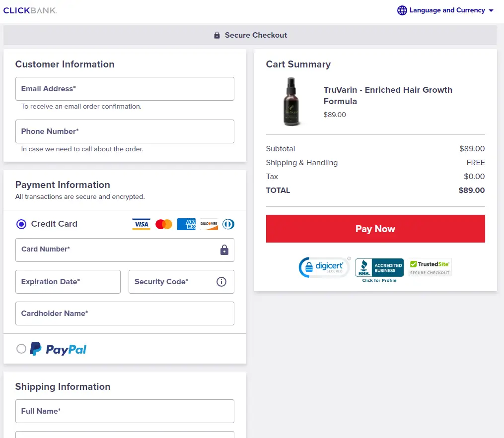The width and height of the screenshot is (504, 438).
Task: Click the lock icon in Card Number field
Action: [x=224, y=250]
